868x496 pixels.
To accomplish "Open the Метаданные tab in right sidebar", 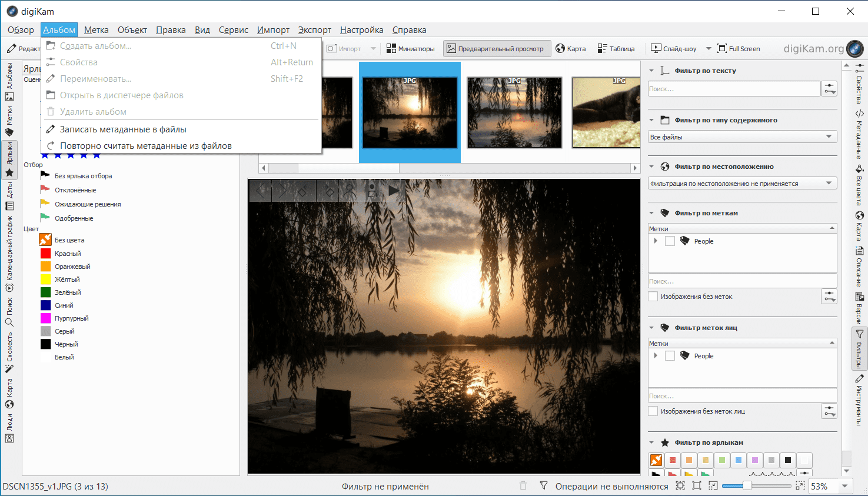I will pos(859,134).
